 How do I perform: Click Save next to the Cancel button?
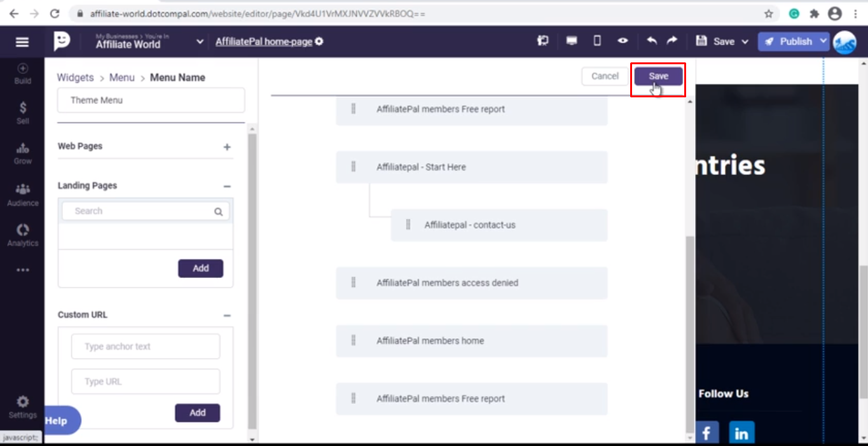coord(658,76)
